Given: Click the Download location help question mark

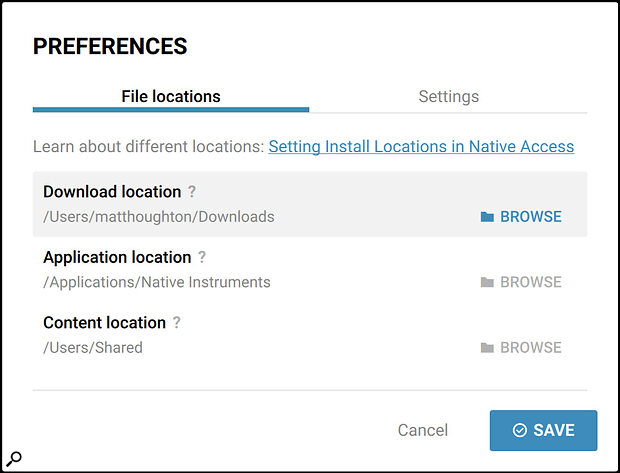Looking at the screenshot, I should 192,192.
